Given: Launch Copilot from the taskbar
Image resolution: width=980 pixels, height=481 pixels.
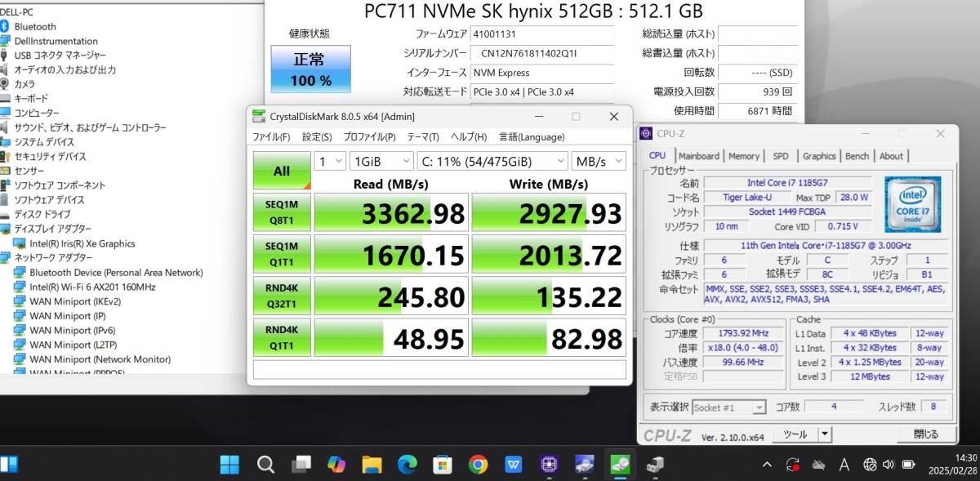Looking at the screenshot, I should 336,465.
